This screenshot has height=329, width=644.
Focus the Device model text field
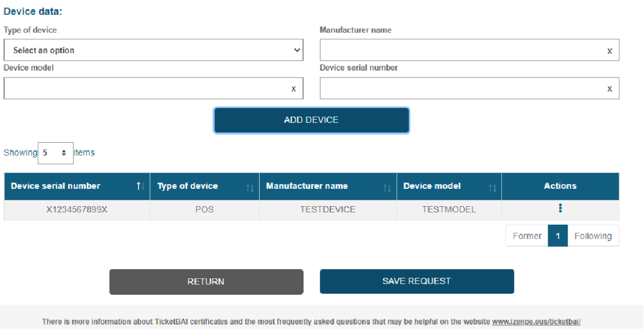[x=145, y=89]
